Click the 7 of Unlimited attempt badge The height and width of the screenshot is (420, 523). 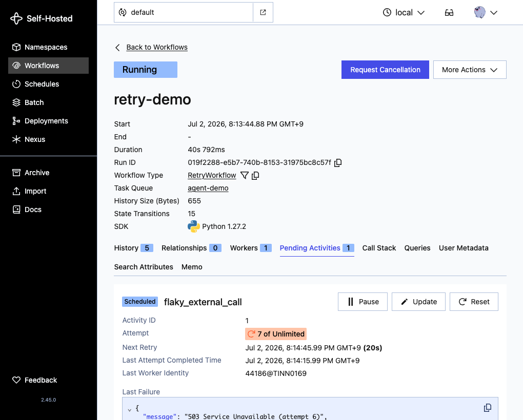(x=275, y=334)
